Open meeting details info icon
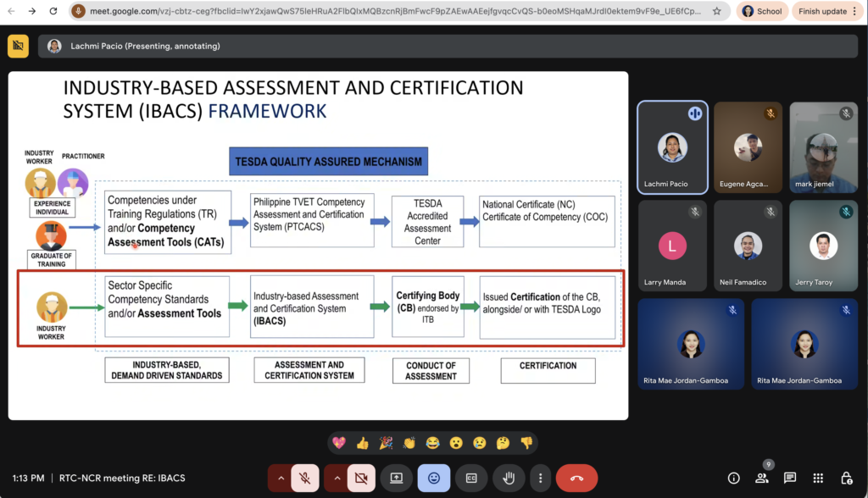Screen dimensions: 868x498 [x=734, y=478]
